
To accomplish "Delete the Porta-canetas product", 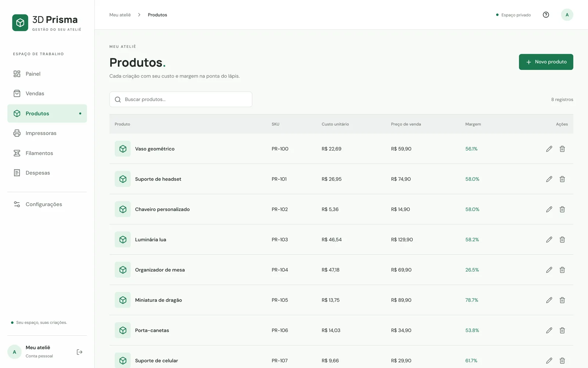I will click(x=562, y=330).
